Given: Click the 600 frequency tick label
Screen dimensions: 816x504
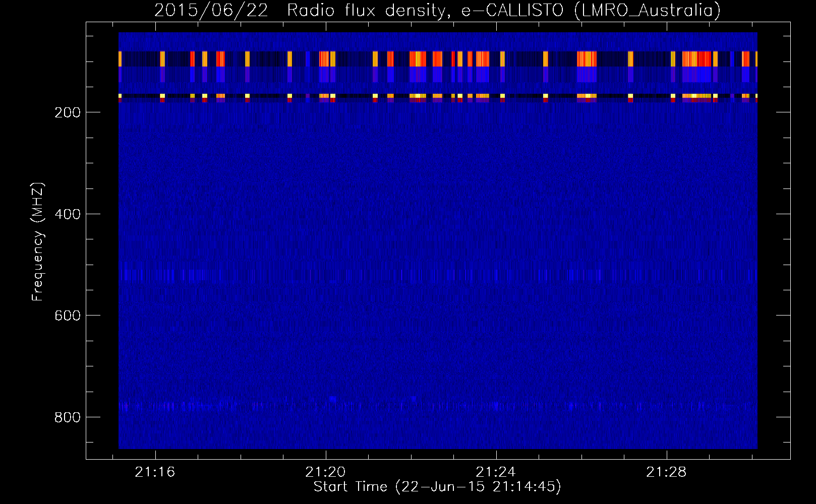Looking at the screenshot, I should [x=68, y=316].
